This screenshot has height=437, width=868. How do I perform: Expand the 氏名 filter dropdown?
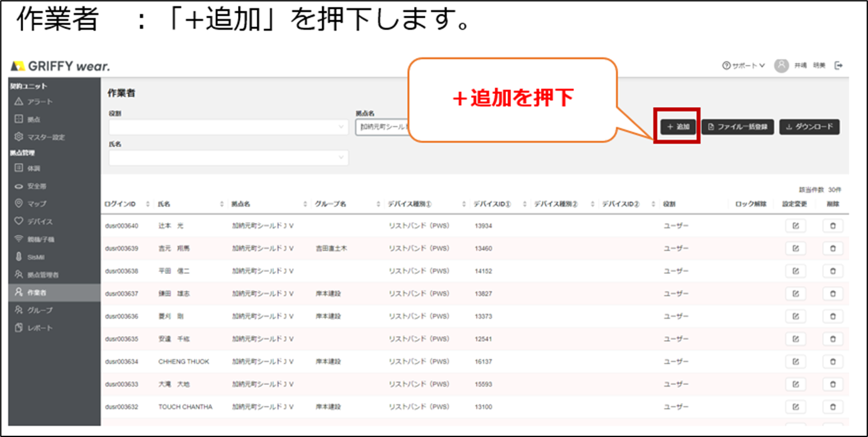coord(228,157)
